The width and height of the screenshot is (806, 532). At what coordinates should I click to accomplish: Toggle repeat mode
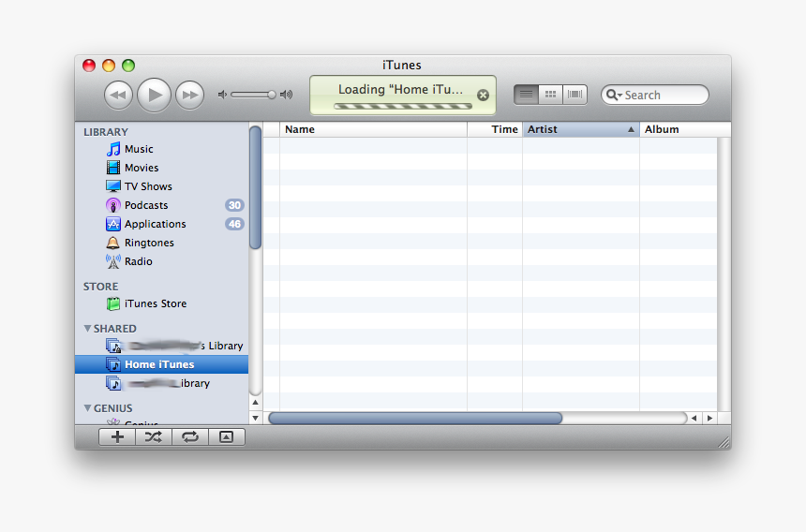coord(189,437)
